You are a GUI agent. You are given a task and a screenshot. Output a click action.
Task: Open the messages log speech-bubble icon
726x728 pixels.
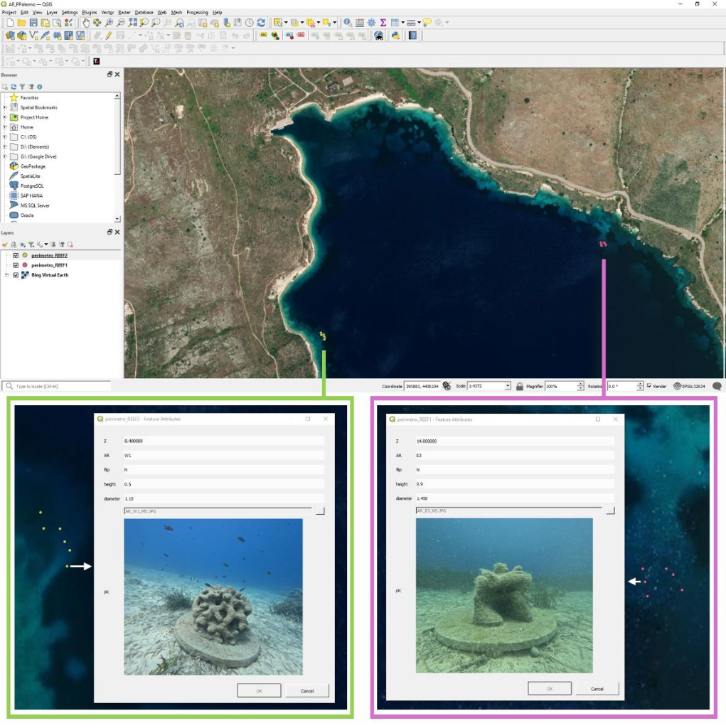coord(717,386)
